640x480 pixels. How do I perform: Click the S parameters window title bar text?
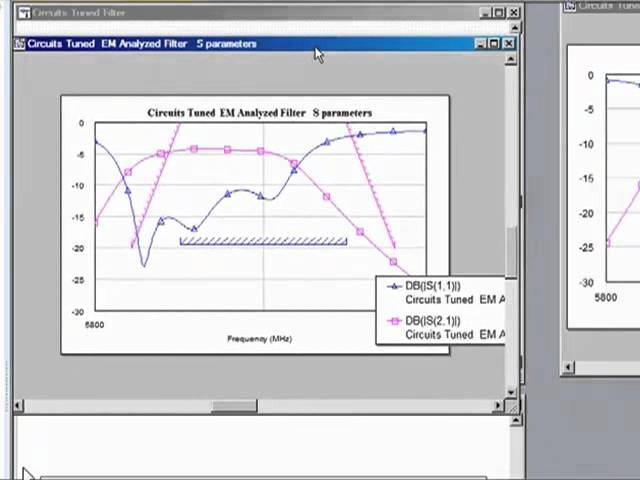point(142,44)
